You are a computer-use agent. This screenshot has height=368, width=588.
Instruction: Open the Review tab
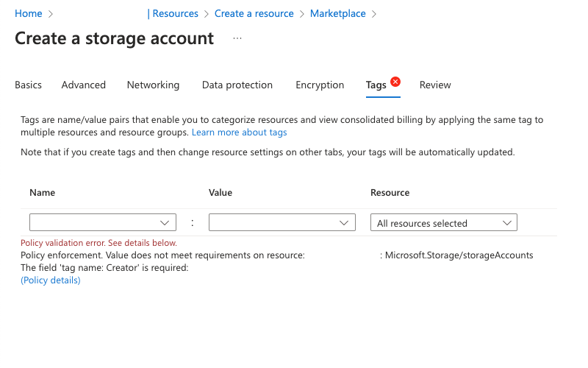[x=435, y=85]
